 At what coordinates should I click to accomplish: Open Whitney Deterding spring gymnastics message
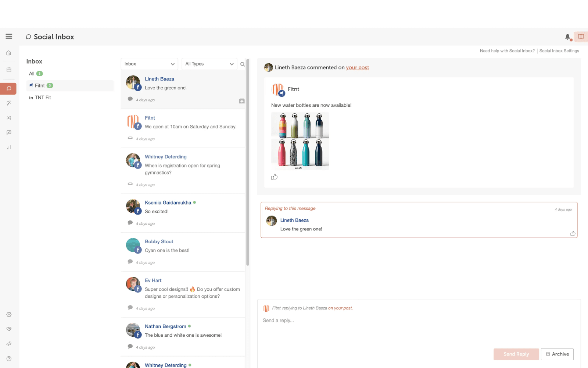click(x=183, y=171)
